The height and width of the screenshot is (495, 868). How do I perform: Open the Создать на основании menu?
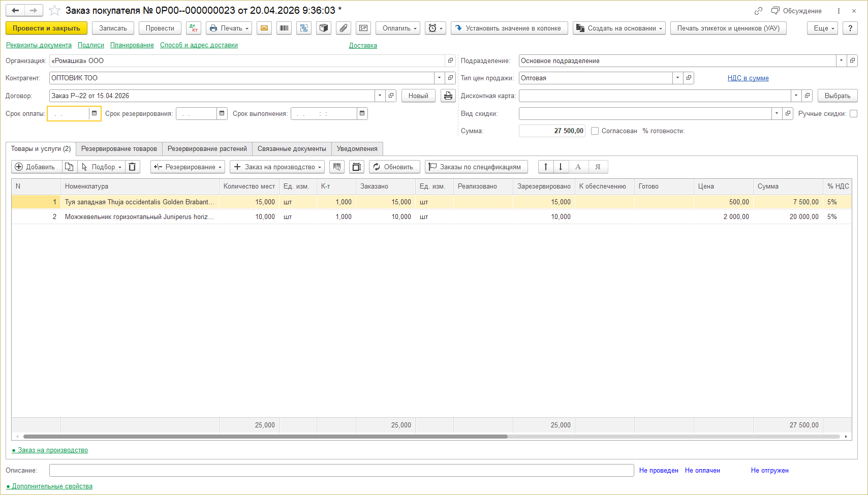619,28
